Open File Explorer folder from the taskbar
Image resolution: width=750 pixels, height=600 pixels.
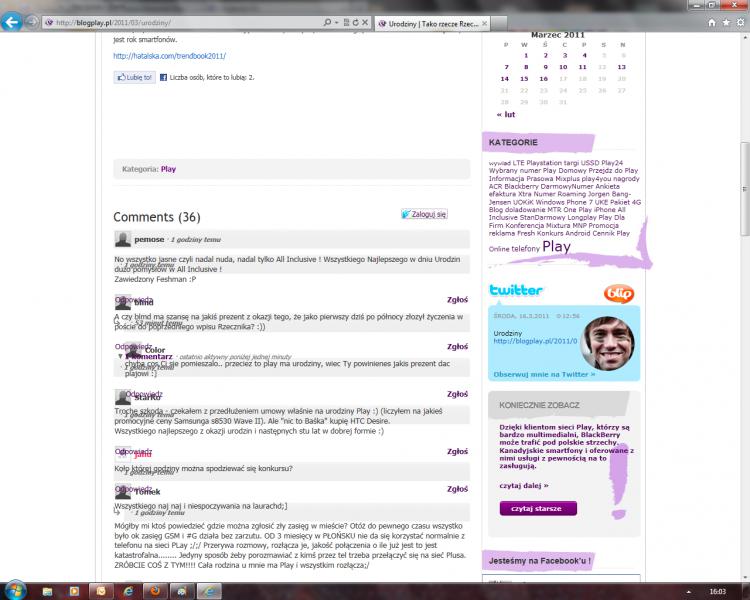47,591
